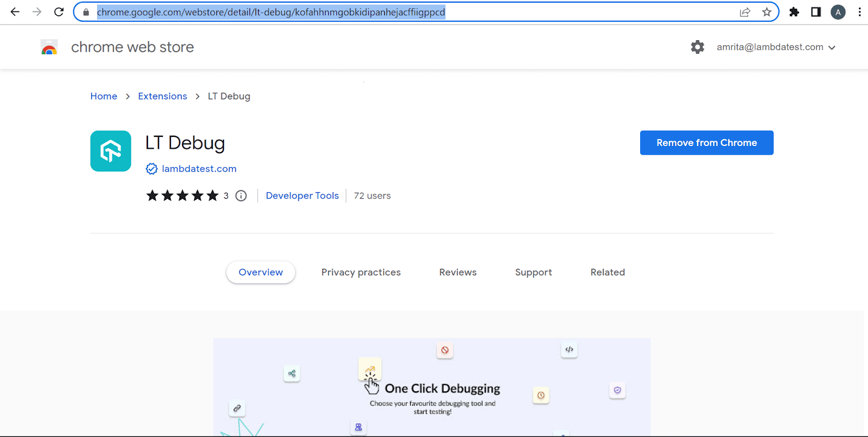The height and width of the screenshot is (437, 868).
Task: Click Remove from Chrome button
Action: [706, 143]
